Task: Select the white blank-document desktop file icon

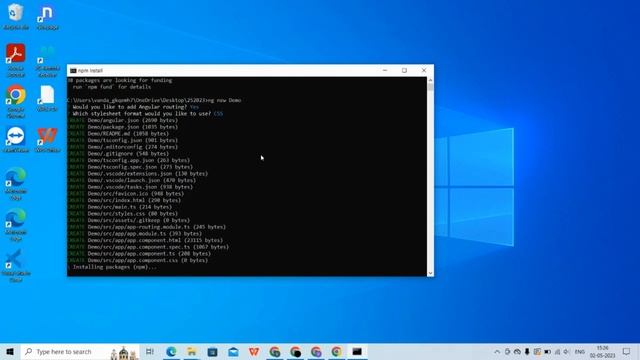Action: click(x=47, y=98)
